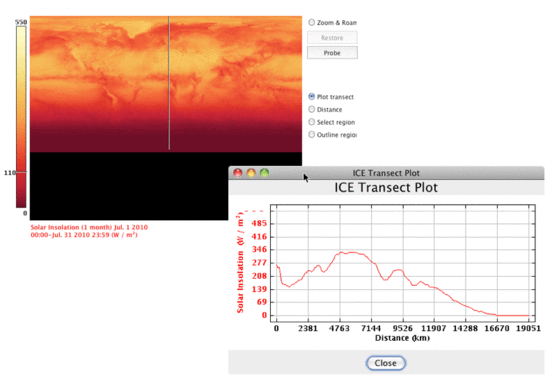Click the Solar Insolation (W / m²) axis label
This screenshot has height=384, width=550.
click(x=240, y=262)
